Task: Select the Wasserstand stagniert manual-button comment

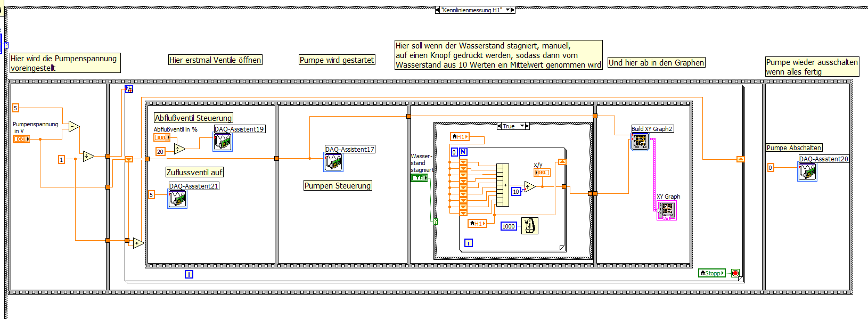Action: click(x=498, y=55)
